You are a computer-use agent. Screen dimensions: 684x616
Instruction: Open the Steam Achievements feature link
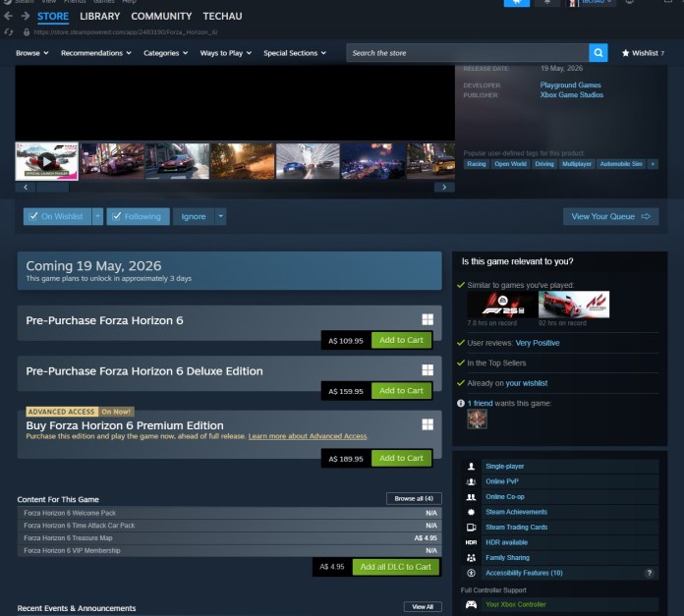click(x=516, y=512)
